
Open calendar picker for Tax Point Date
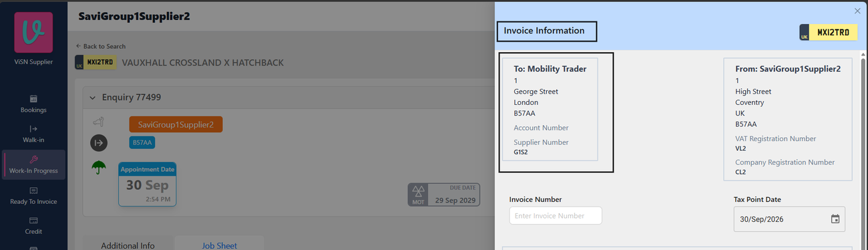click(835, 219)
